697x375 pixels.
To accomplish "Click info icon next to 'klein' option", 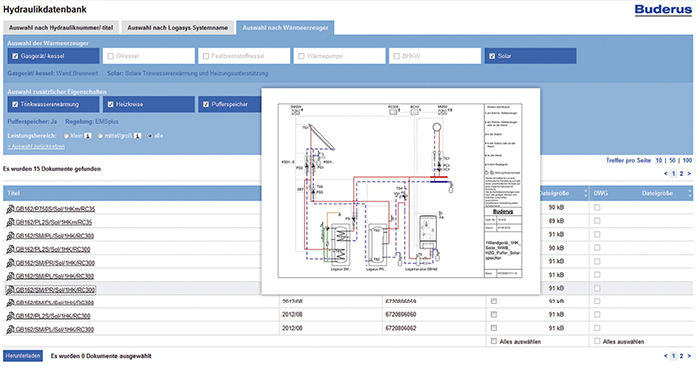I will (x=88, y=136).
